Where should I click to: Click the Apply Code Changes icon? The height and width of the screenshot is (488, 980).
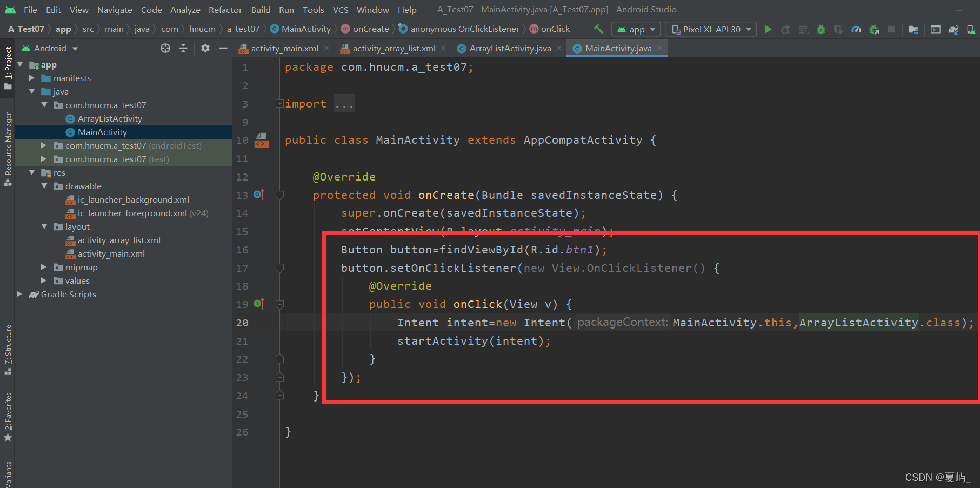tap(804, 29)
